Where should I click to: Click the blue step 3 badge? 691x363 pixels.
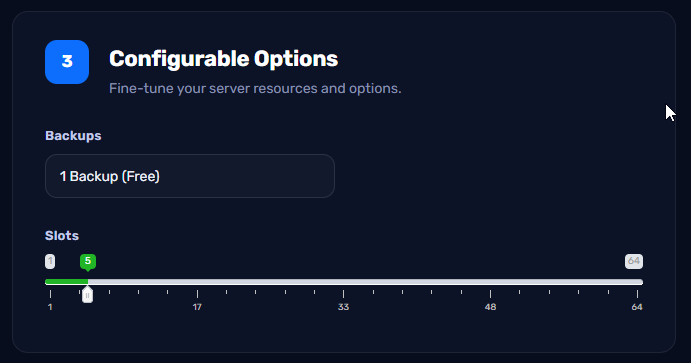pos(67,62)
